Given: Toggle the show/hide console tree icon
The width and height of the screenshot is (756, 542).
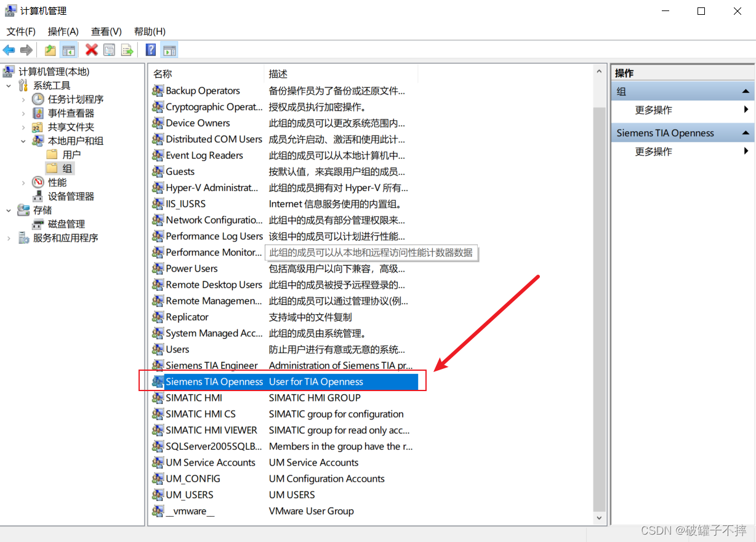Looking at the screenshot, I should pos(69,50).
